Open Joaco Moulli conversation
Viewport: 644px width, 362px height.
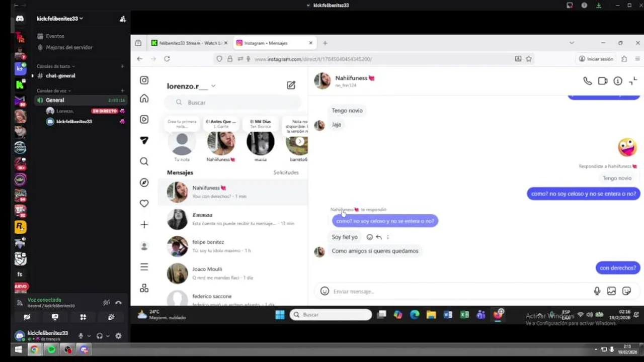[x=233, y=274]
